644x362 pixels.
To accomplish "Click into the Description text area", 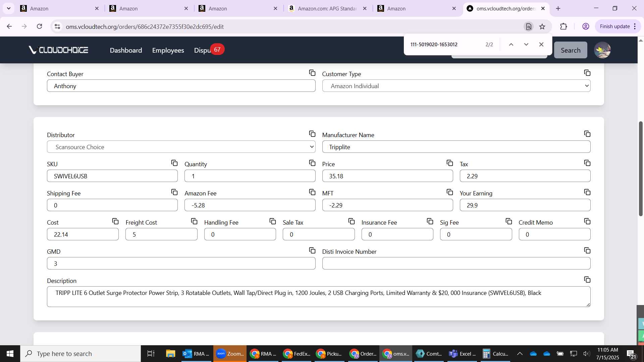I will pos(319,297).
